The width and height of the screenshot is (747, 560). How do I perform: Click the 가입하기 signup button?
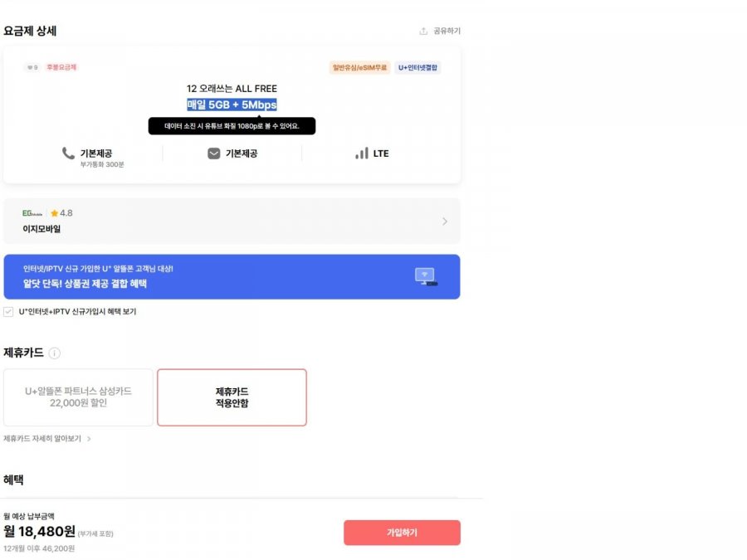402,533
